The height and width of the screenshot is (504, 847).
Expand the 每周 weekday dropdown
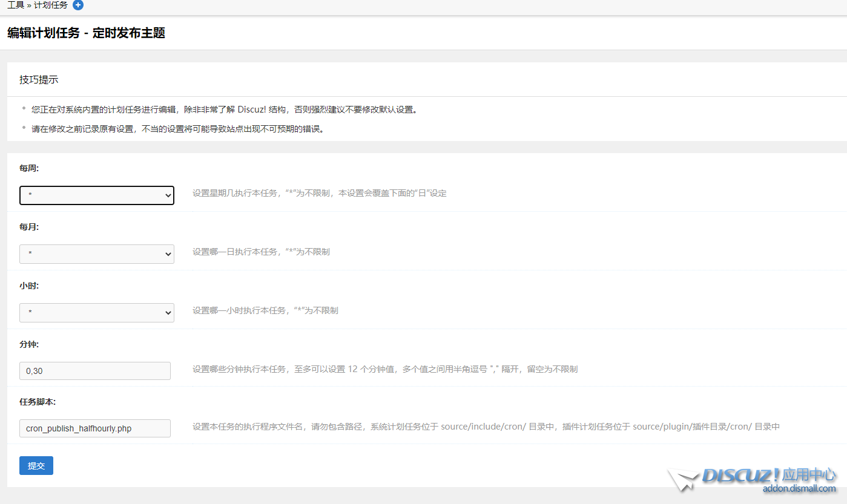97,195
